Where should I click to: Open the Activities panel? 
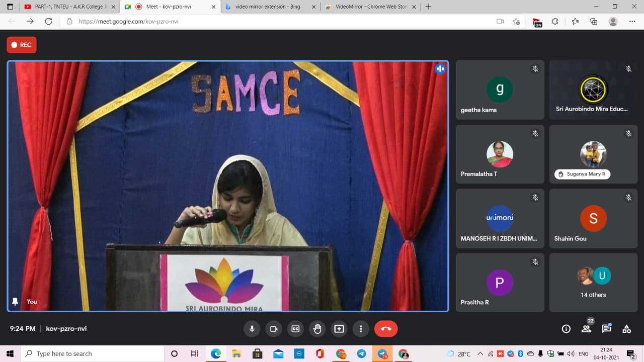tap(626, 329)
